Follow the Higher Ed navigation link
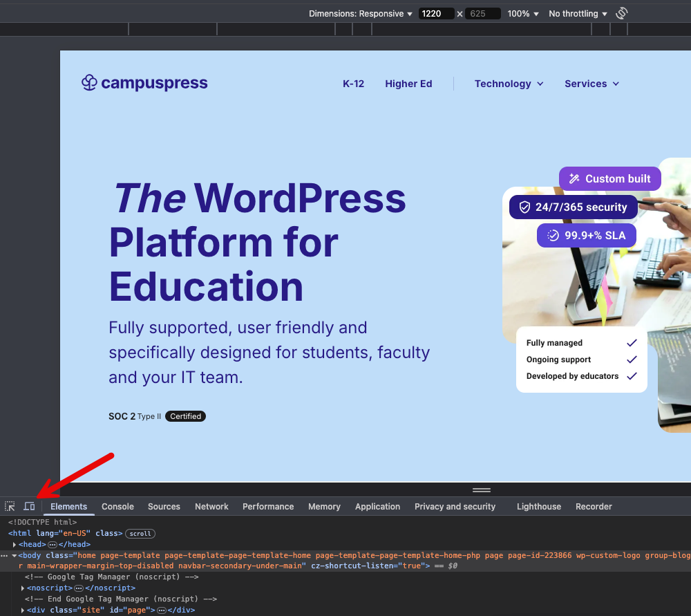Image resolution: width=691 pixels, height=616 pixels. pyautogui.click(x=408, y=84)
